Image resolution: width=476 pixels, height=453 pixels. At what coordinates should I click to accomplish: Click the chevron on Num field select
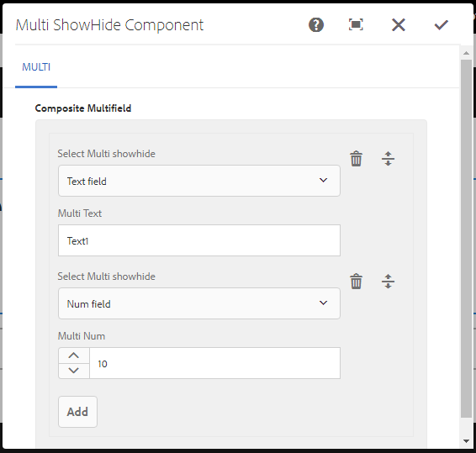[x=323, y=303]
